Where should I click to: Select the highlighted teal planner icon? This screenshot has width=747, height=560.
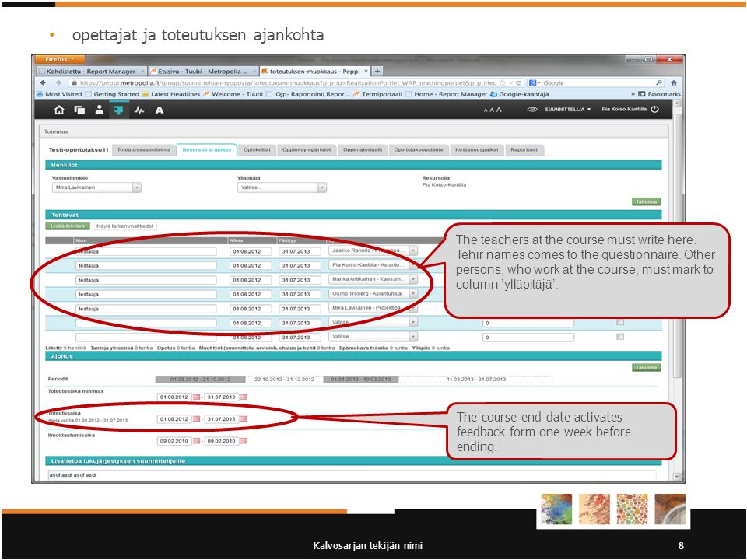point(118,110)
